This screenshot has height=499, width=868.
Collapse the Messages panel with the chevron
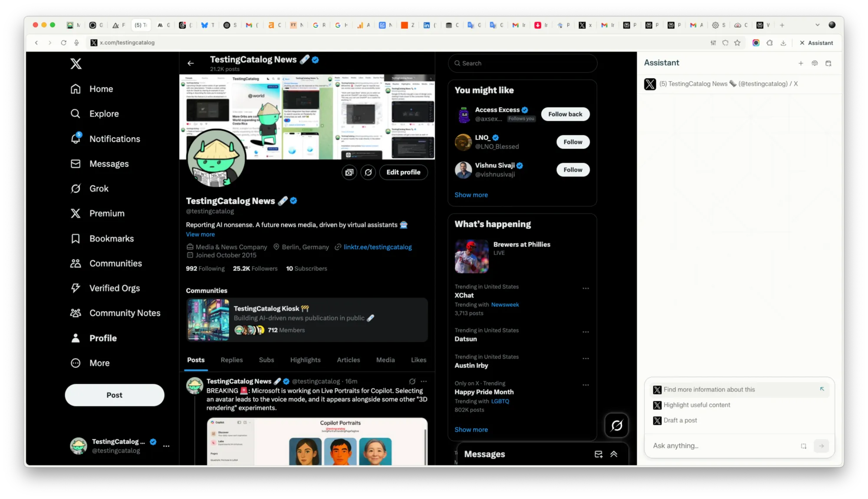(614, 454)
